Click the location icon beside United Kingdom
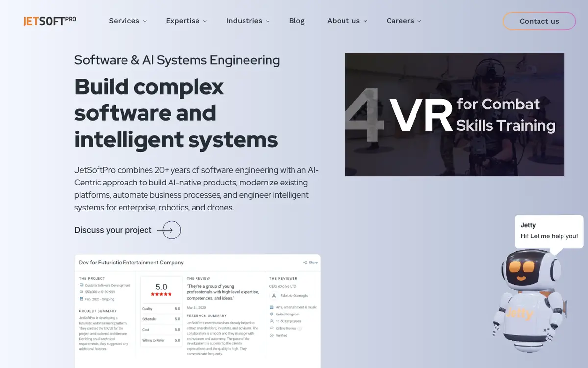Image resolution: width=588 pixels, height=368 pixels. (272, 314)
